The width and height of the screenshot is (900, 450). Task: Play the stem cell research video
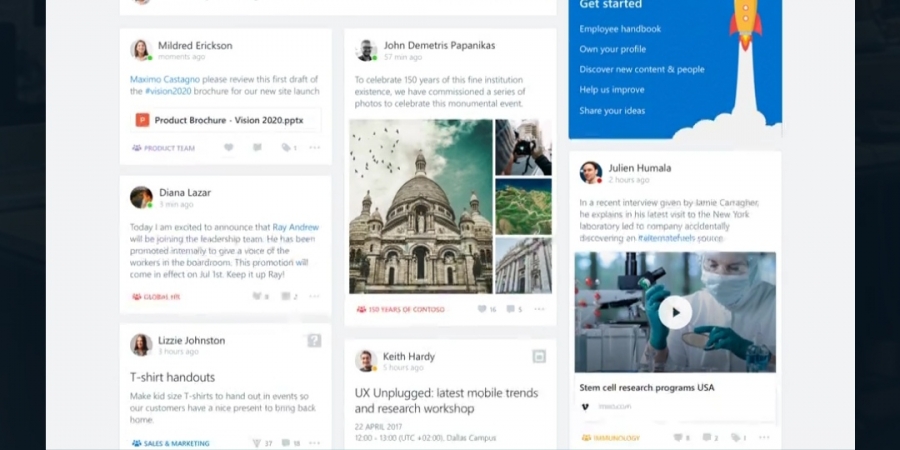point(675,312)
